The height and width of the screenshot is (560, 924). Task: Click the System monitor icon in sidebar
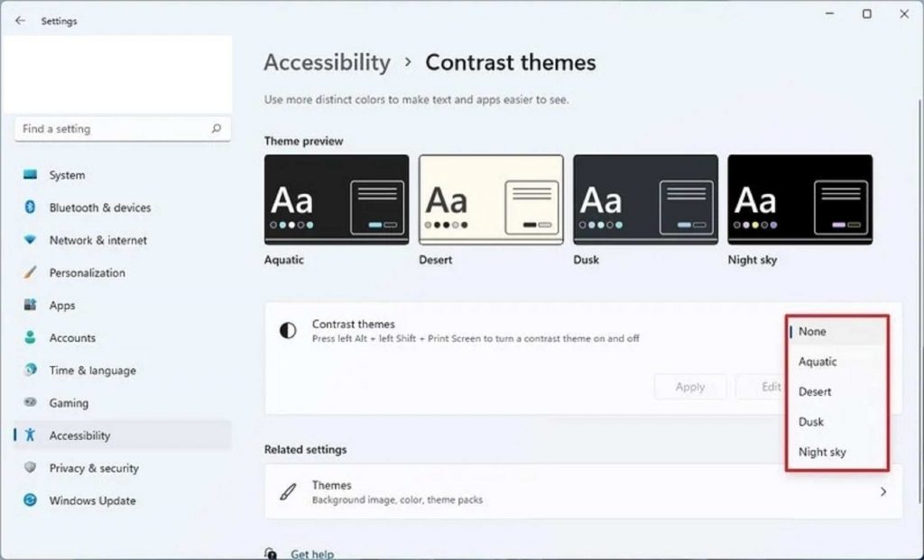click(31, 175)
